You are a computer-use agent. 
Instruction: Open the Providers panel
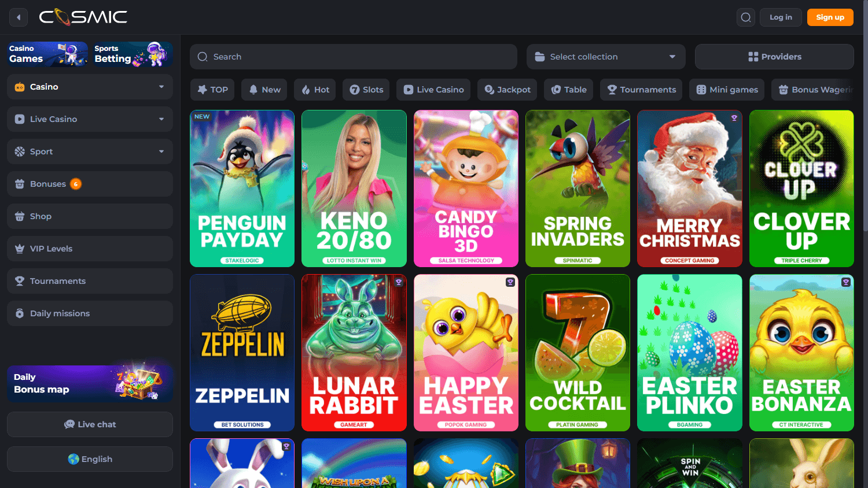click(x=774, y=56)
